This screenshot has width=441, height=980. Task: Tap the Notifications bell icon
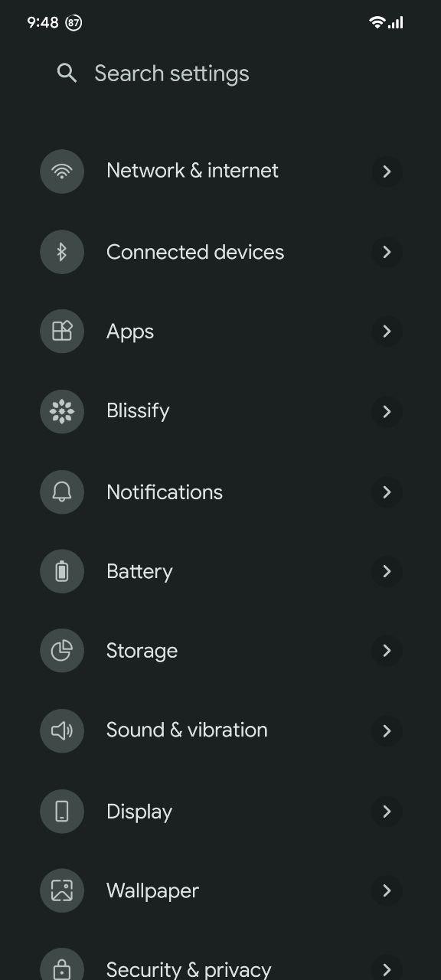click(62, 492)
